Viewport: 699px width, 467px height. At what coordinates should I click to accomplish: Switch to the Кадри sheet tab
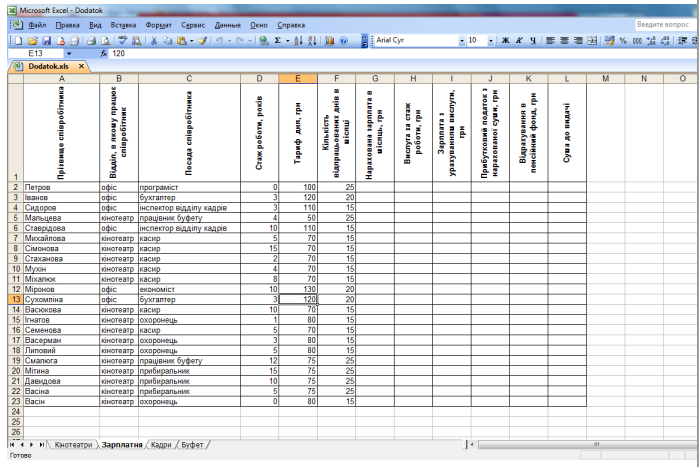[161, 445]
